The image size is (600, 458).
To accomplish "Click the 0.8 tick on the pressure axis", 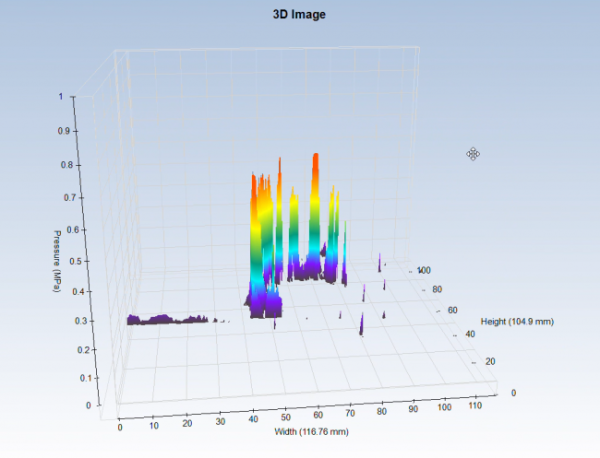I will (x=66, y=165).
